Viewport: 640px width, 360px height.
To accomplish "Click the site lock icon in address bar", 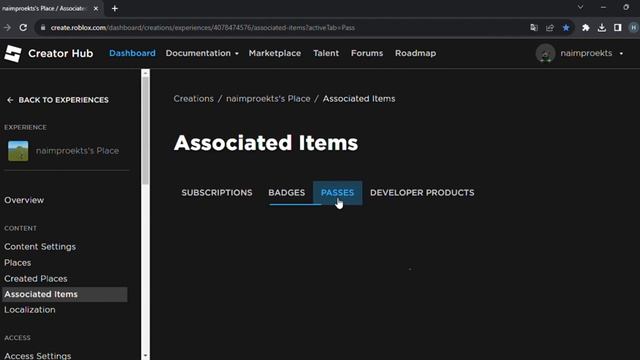I will coord(43,28).
